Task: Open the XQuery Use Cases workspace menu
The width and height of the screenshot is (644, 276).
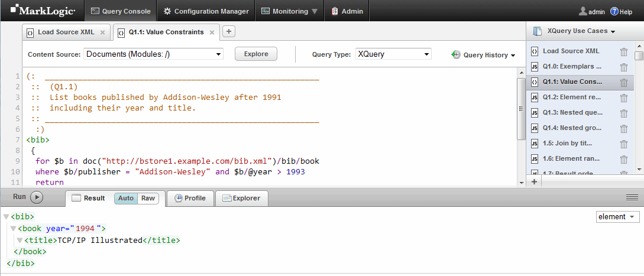Action: click(581, 31)
